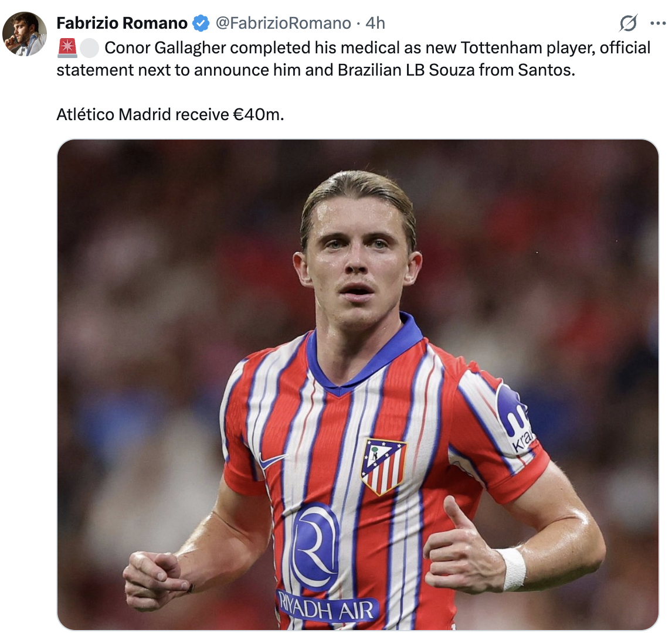Open the Fabrizio Romano display name
This screenshot has width=672, height=633.
122,23
